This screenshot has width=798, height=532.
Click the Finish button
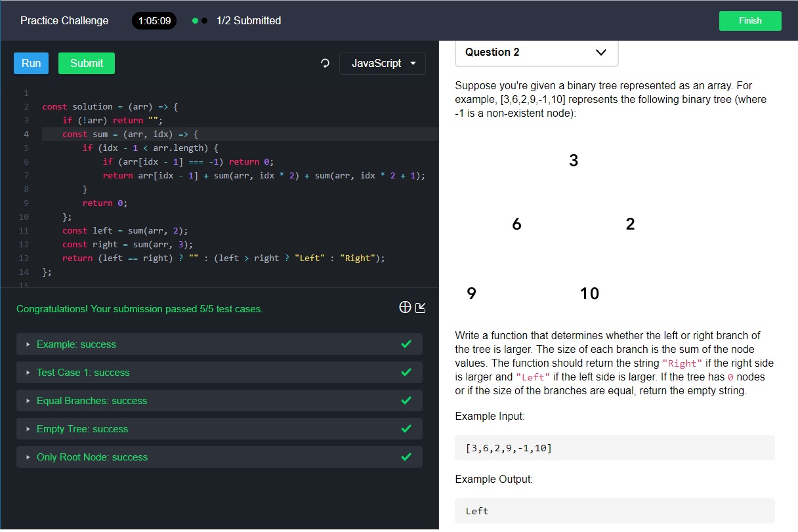[x=749, y=20]
